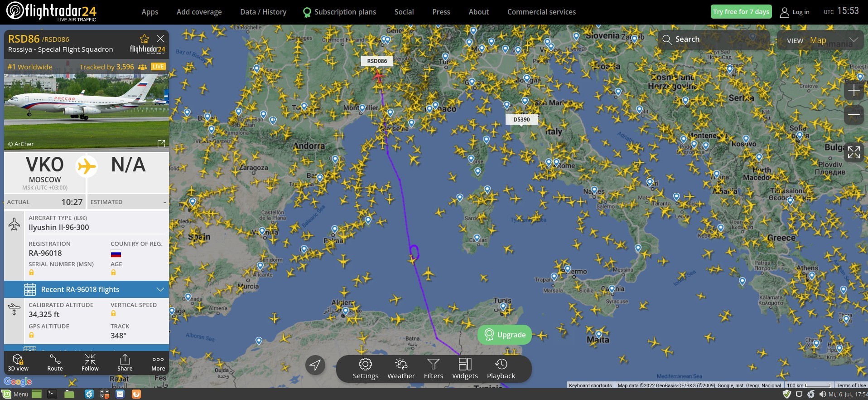This screenshot has height=400, width=868.
Task: Open the 3D view of the flight
Action: pyautogui.click(x=18, y=362)
